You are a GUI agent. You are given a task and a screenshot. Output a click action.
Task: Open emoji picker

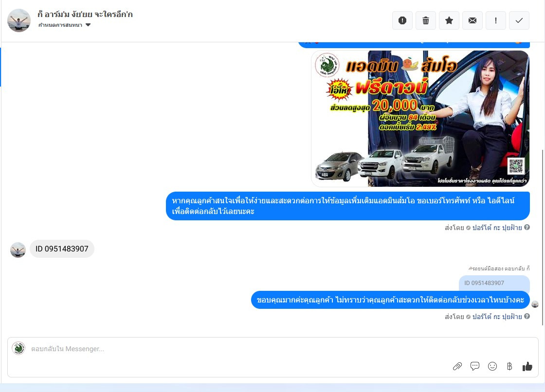[492, 366]
